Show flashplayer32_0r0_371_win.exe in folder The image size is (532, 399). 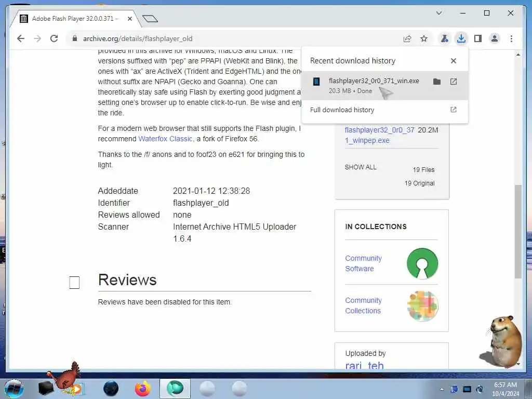pyautogui.click(x=436, y=82)
